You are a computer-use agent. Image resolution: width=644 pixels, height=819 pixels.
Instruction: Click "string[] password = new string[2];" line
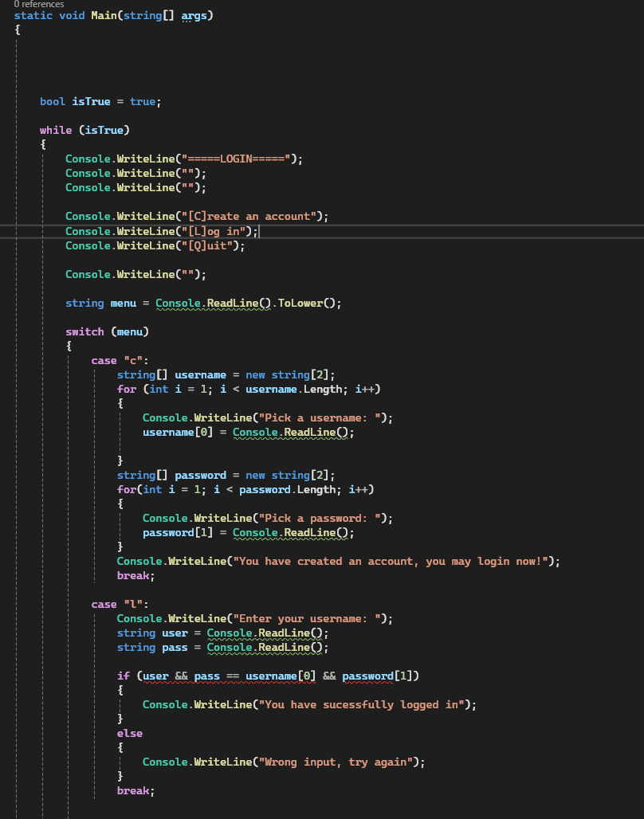[226, 476]
